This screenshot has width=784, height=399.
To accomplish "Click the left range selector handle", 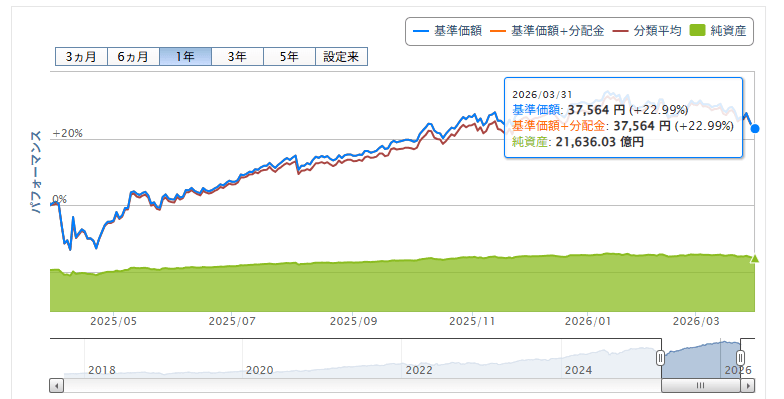I will [660, 358].
